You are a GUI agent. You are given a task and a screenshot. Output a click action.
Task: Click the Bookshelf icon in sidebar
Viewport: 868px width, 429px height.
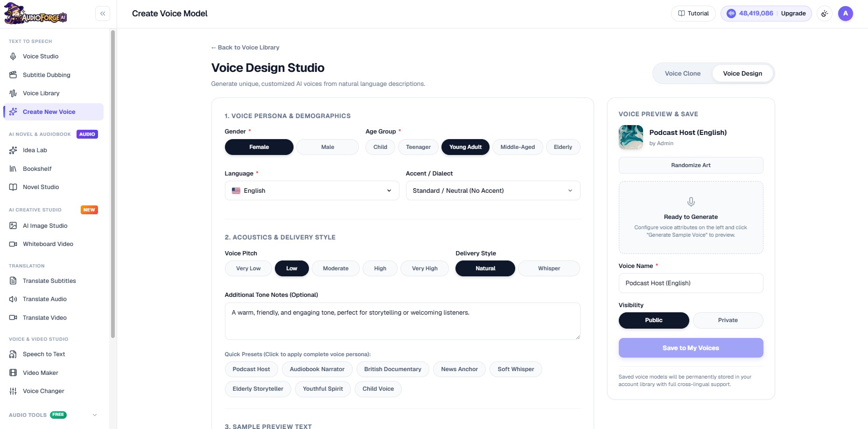[13, 169]
